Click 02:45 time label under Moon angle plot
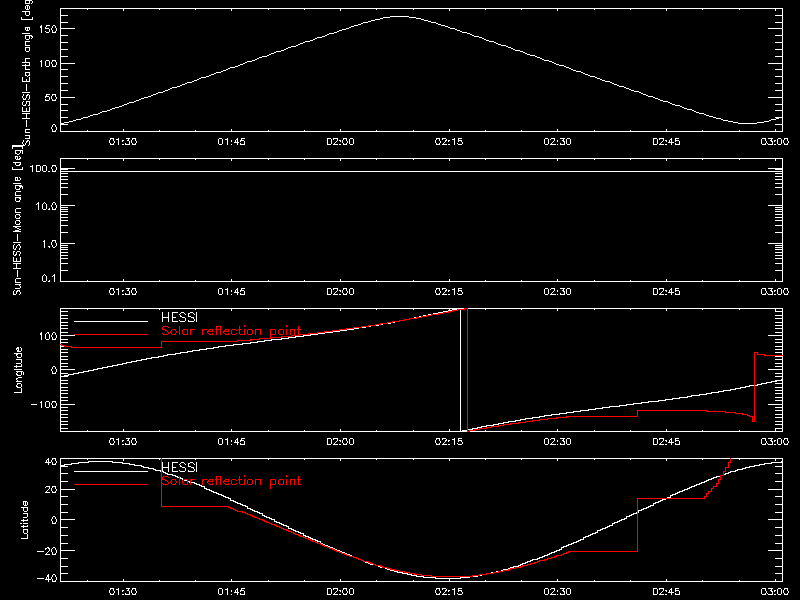This screenshot has height=600, width=800. (666, 292)
